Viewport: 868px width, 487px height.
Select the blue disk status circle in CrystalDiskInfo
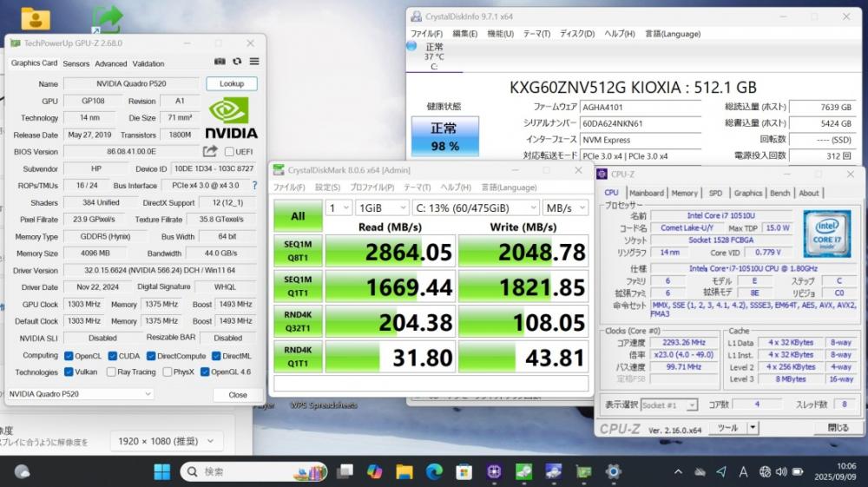pyautogui.click(x=411, y=47)
